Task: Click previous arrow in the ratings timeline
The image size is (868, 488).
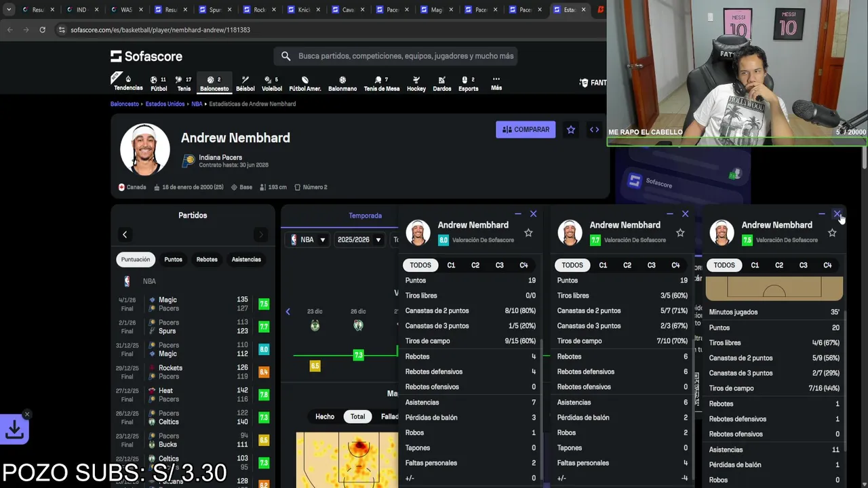Action: tap(288, 311)
